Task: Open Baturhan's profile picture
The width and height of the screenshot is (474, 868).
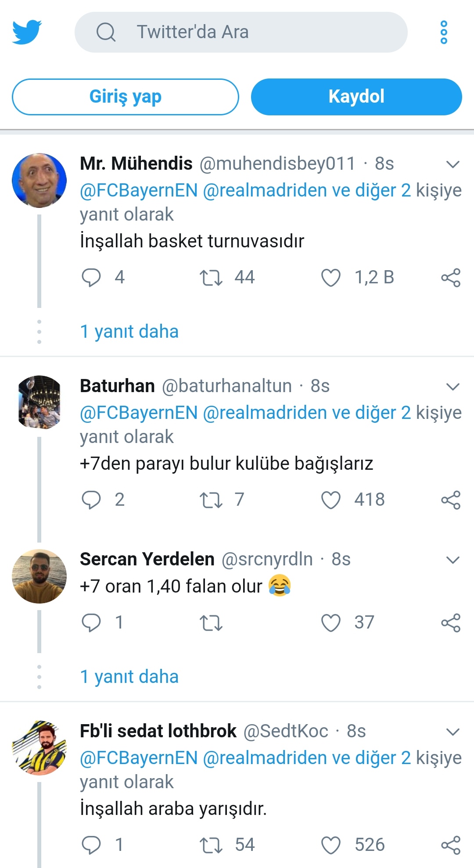Action: [39, 402]
